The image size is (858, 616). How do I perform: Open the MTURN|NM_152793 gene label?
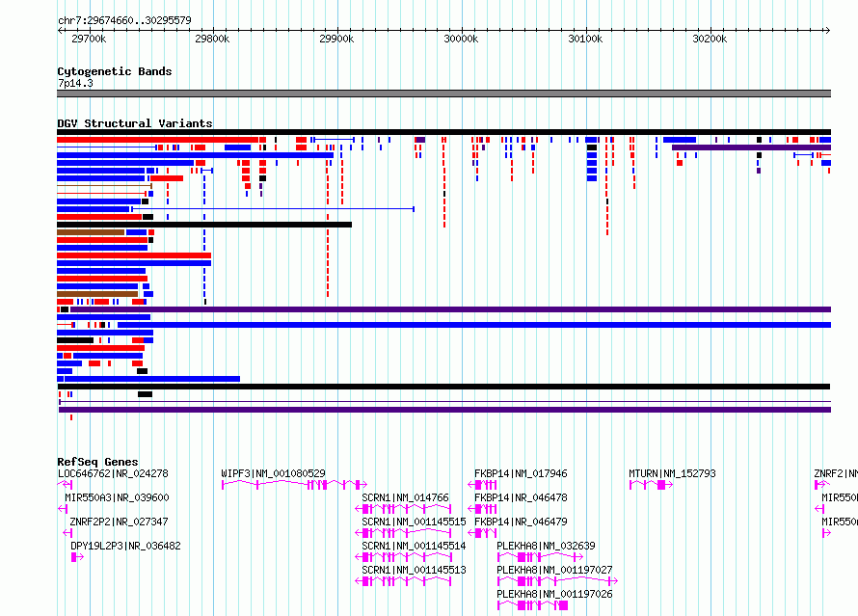[x=672, y=473]
